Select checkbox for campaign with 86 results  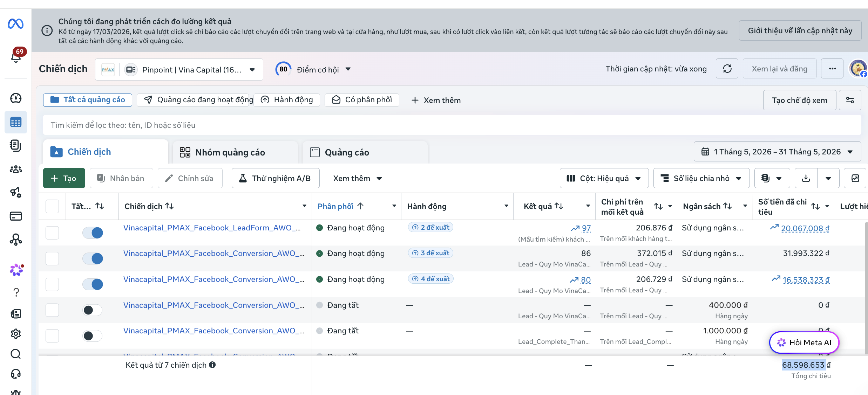52,258
